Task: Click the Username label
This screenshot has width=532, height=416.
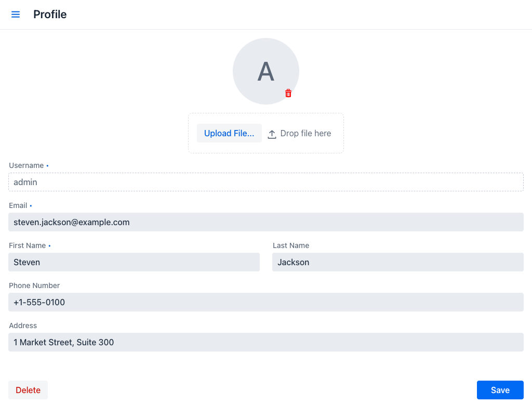Action: [26, 165]
